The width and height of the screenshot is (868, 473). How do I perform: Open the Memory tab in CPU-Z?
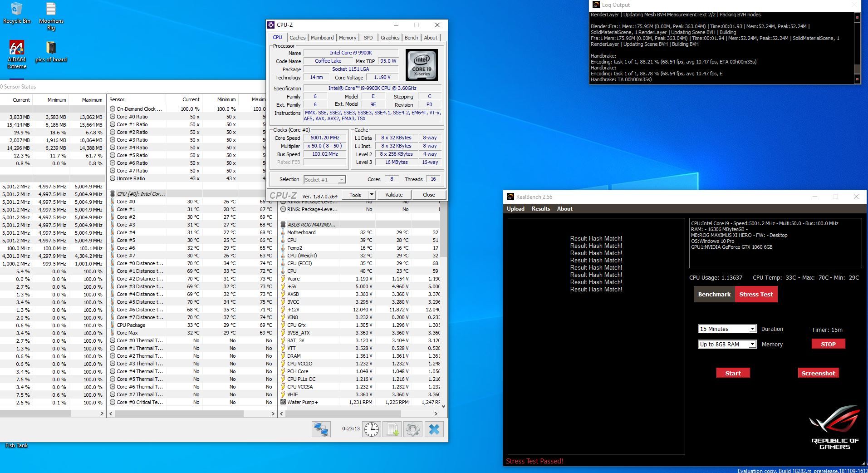point(348,38)
